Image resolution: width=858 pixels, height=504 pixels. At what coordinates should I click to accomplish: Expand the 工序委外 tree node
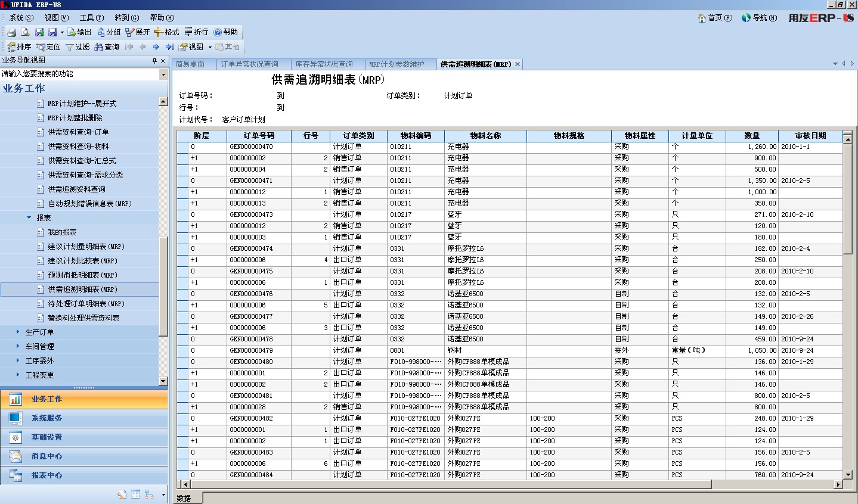[x=18, y=360]
